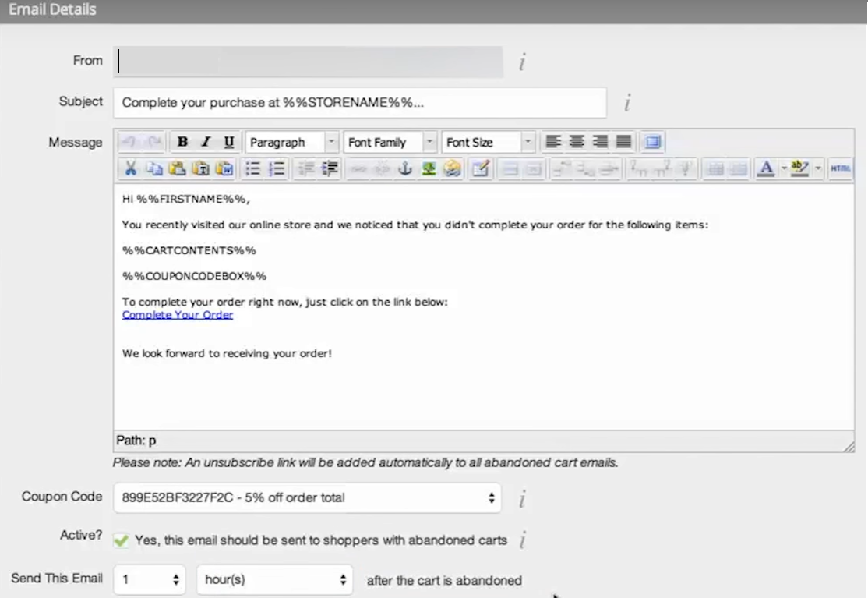Open the Font Family dropdown
The width and height of the screenshot is (868, 598).
coord(390,143)
